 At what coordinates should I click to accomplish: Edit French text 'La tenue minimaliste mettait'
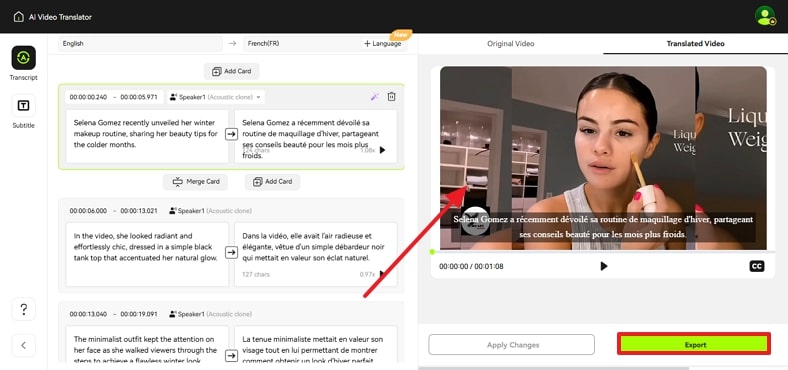316,344
